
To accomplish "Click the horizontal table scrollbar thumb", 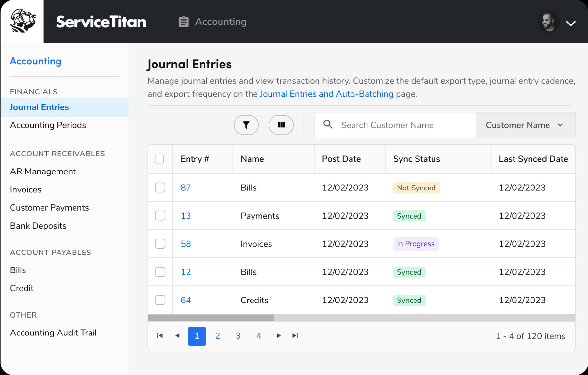I will [x=211, y=318].
